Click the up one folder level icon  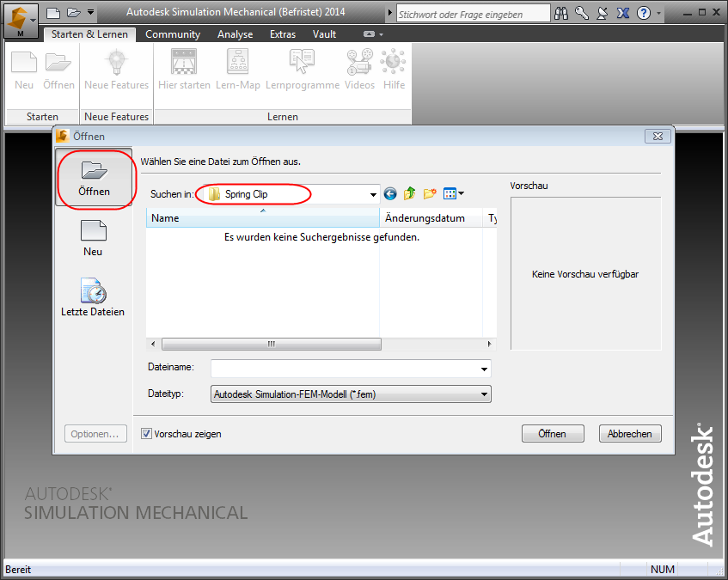click(409, 193)
